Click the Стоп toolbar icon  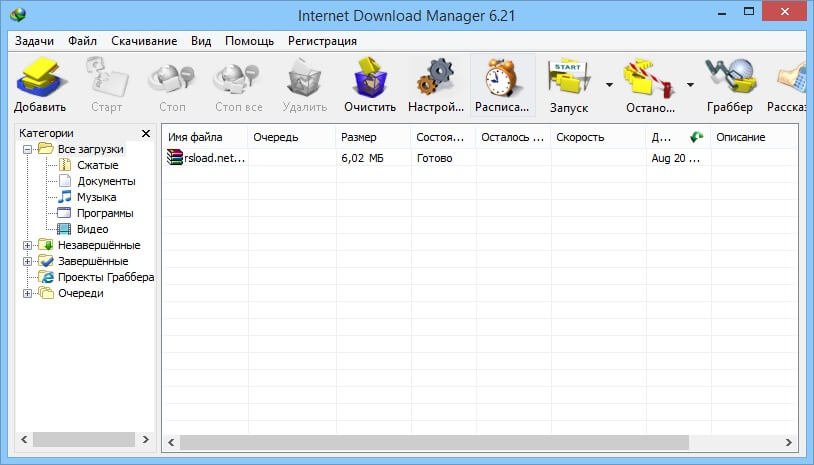[x=172, y=79]
